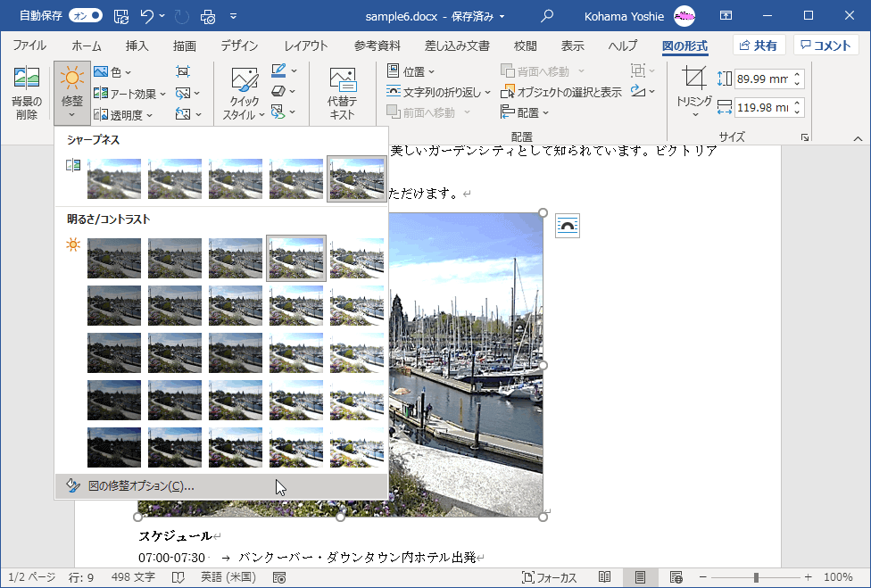
Task: Switch to Print Layout view icon
Action: pyautogui.click(x=640, y=577)
